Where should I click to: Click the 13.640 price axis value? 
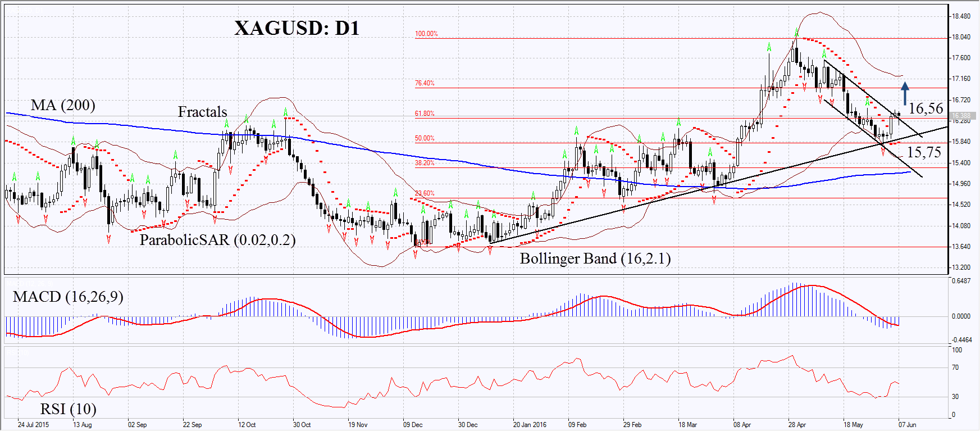coord(961,247)
